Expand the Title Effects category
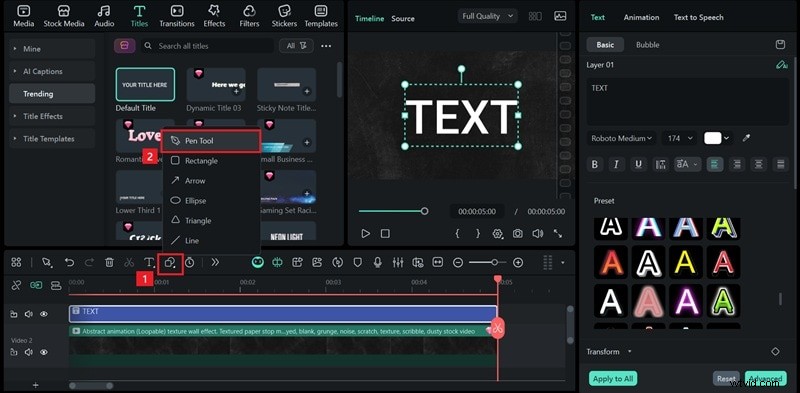Viewport: 800px width, 393px height. click(52, 116)
